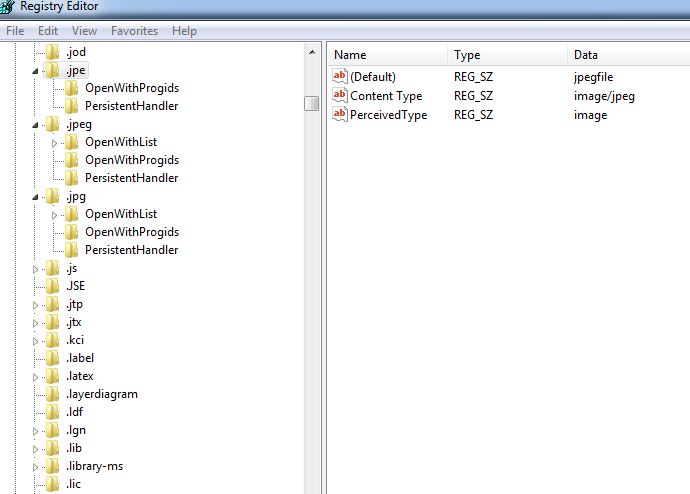Click PersistentHandler folder icon under .jpeg
The width and height of the screenshot is (690, 494).
71,178
